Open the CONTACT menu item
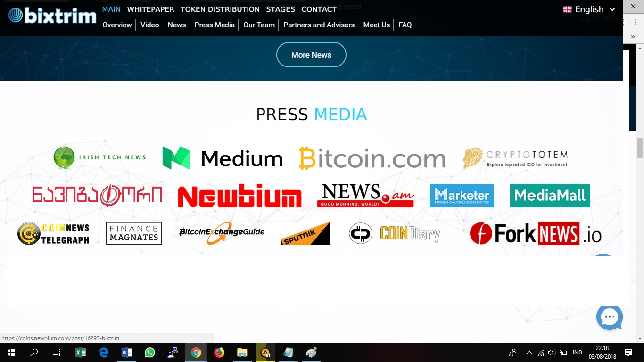This screenshot has width=644, height=362. [x=319, y=9]
